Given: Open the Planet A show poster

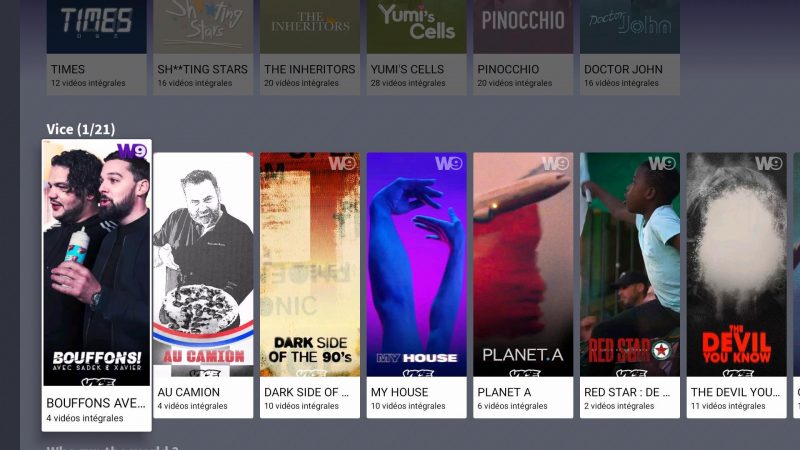Looking at the screenshot, I should click(x=523, y=264).
